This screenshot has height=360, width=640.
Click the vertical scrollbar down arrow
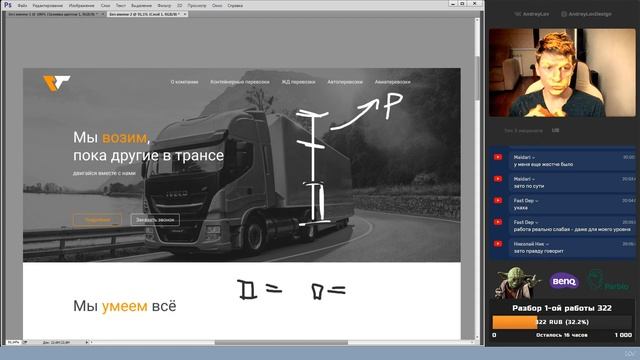coord(477,338)
